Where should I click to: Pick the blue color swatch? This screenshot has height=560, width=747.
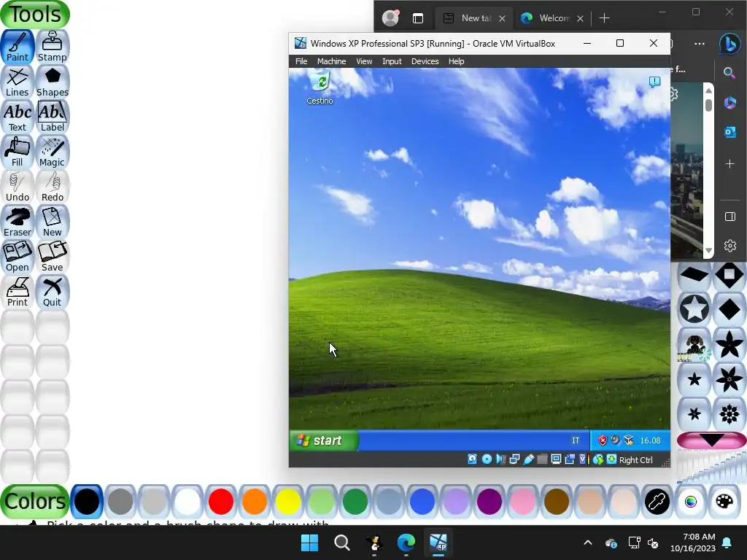tap(422, 502)
